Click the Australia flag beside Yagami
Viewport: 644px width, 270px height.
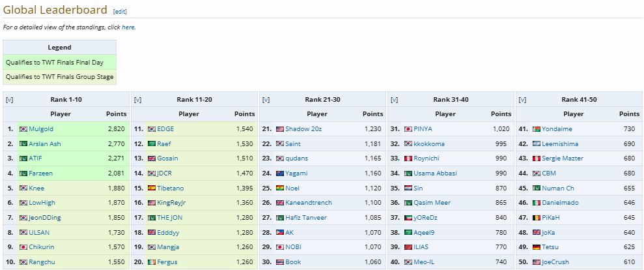coord(280,173)
